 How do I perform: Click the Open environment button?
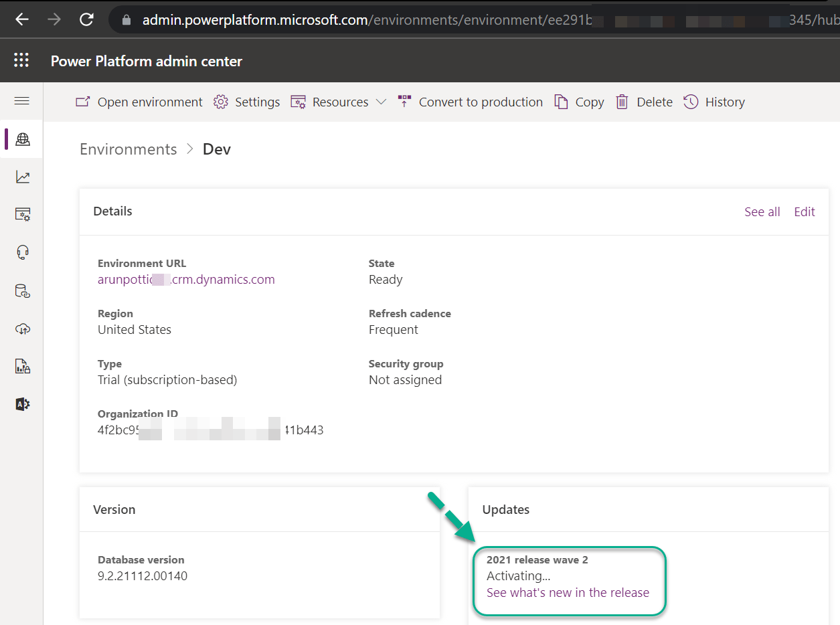(139, 102)
